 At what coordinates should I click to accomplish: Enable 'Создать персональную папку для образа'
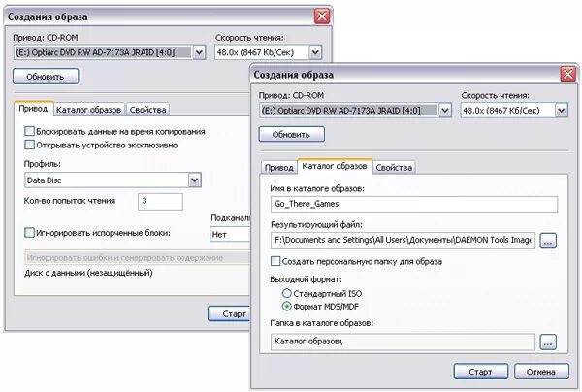[275, 262]
